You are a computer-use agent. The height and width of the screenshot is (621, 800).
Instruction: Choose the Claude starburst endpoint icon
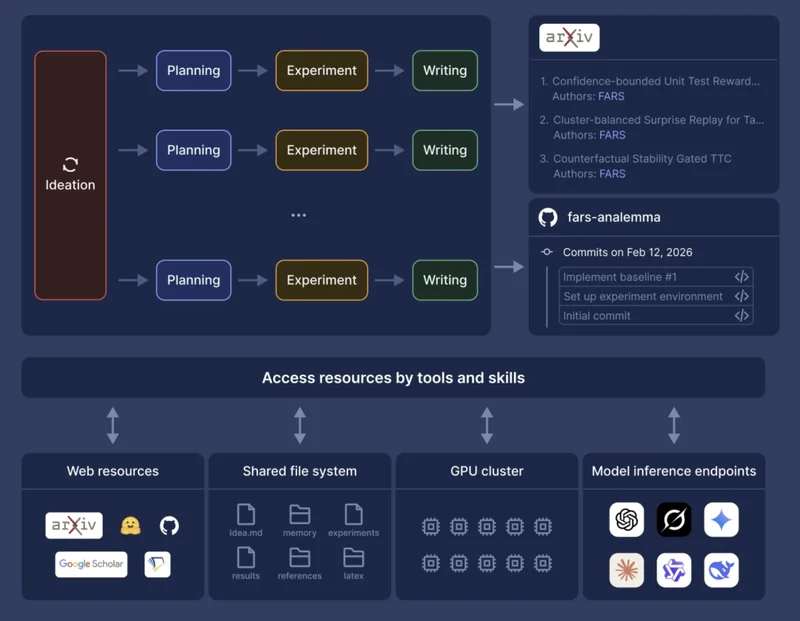click(627, 570)
